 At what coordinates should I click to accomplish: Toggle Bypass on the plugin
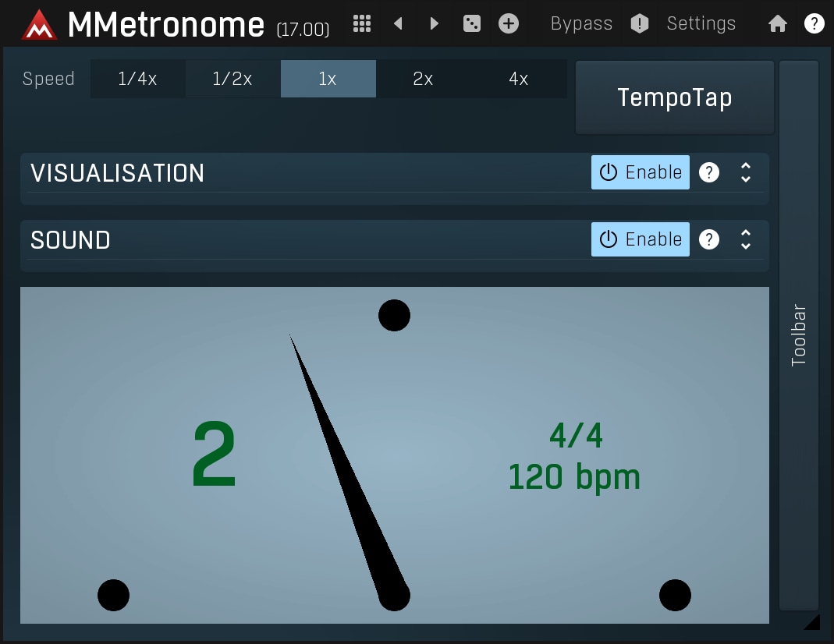pos(581,23)
